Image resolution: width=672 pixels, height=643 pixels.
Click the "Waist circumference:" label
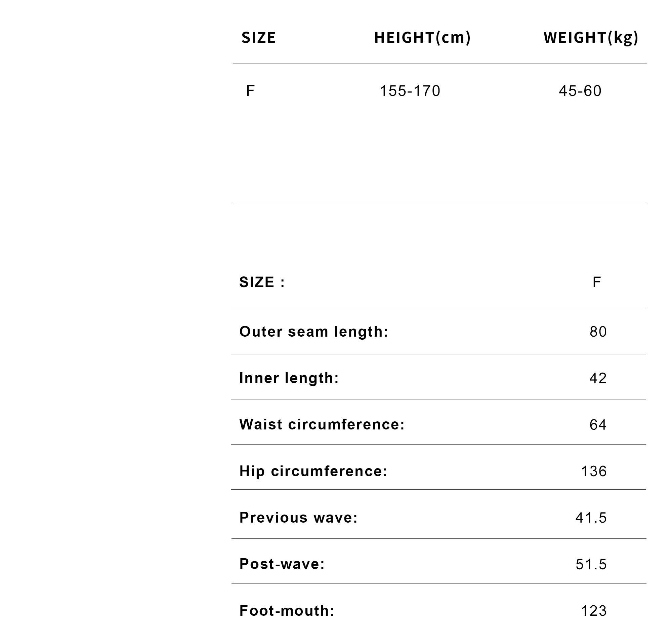[322, 424]
